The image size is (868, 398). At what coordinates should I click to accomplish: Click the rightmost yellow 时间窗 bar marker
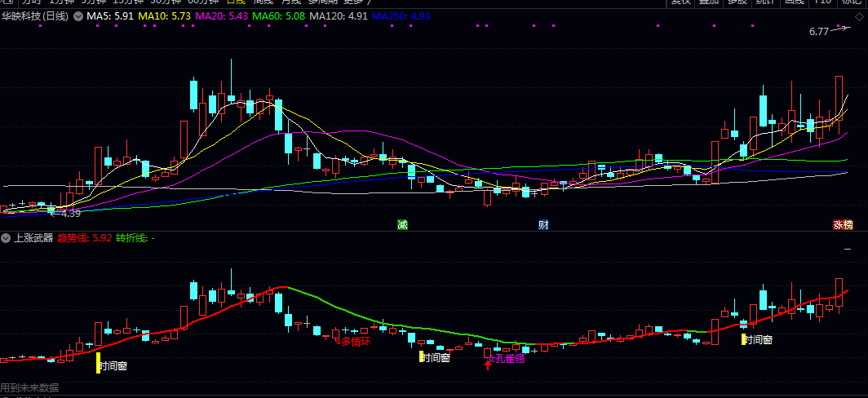(x=743, y=338)
